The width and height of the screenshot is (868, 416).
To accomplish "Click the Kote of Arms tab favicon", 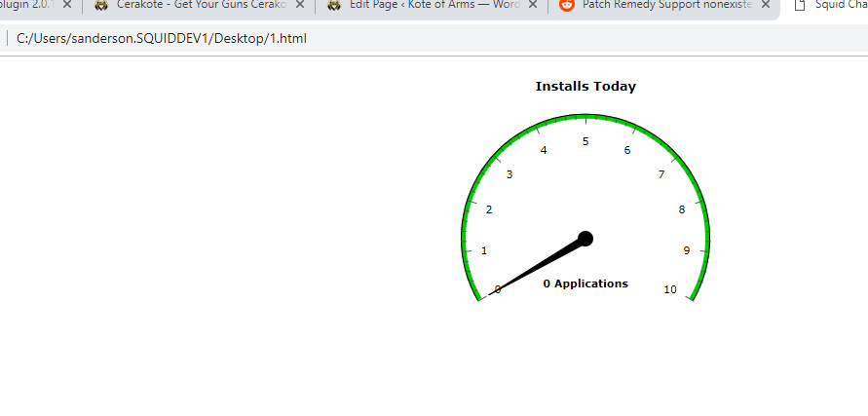I will [334, 5].
